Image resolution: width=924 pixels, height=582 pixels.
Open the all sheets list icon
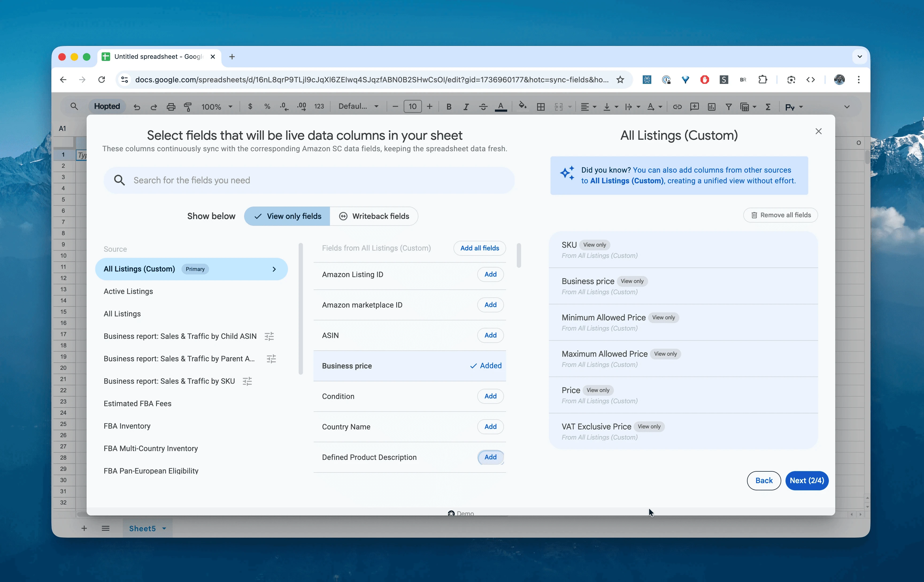(106, 528)
